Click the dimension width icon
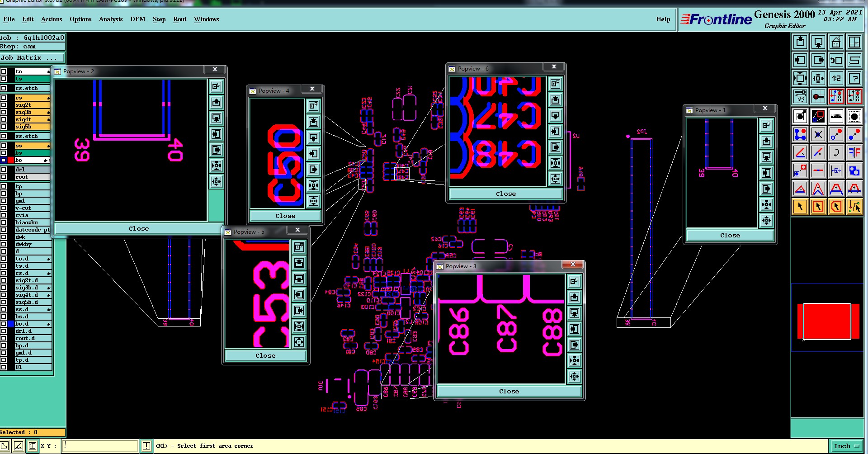Screen dimensions: 868x454 pyautogui.click(x=836, y=170)
